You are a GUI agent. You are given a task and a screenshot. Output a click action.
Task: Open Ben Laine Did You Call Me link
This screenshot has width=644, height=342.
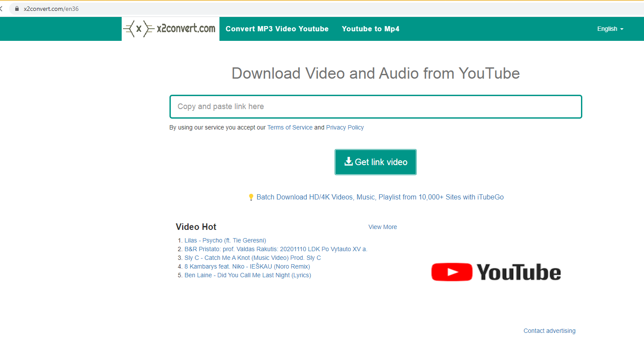pyautogui.click(x=248, y=275)
